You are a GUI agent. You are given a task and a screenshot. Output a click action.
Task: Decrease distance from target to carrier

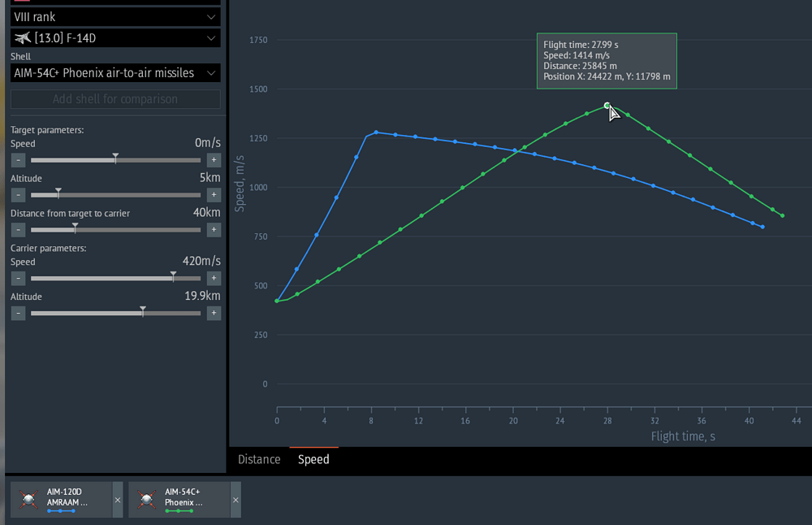point(18,230)
